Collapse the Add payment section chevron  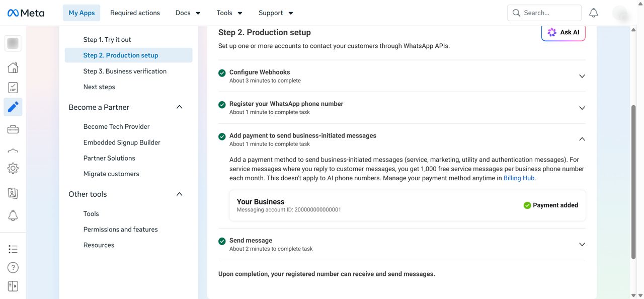pyautogui.click(x=582, y=139)
